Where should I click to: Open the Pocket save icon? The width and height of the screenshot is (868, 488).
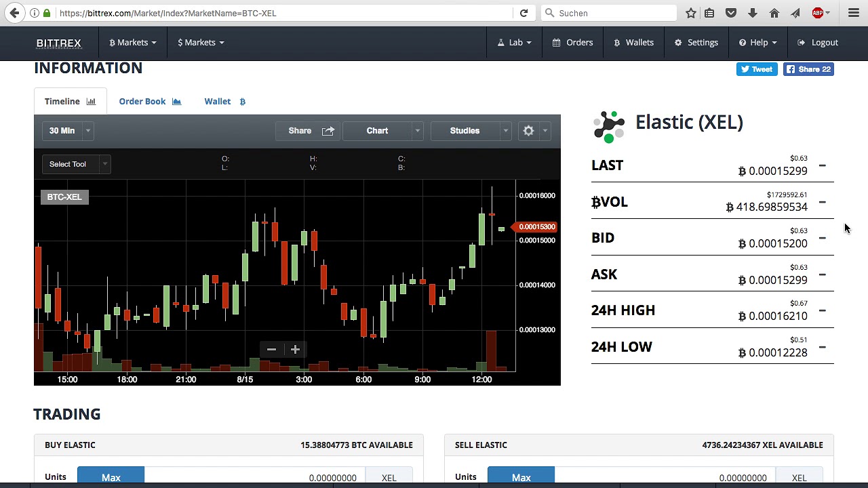point(731,13)
